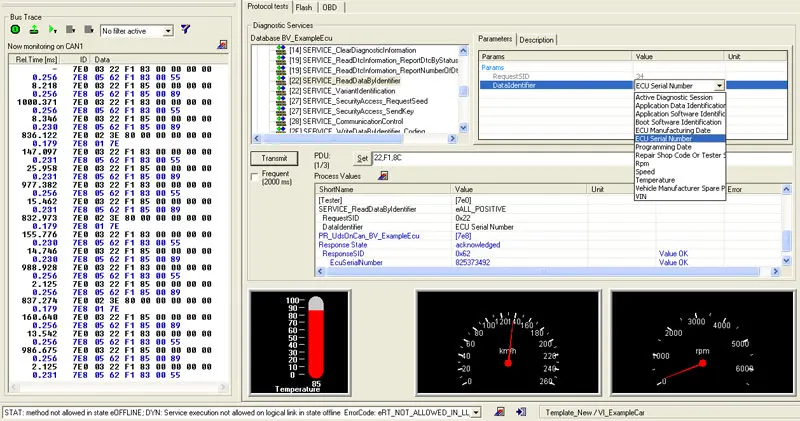Image resolution: width=800 pixels, height=421 pixels.
Task: Click the 'Response State' row in Process Values
Action: [548, 245]
